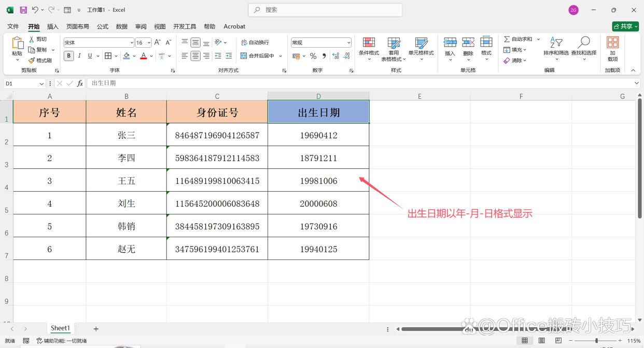The height and width of the screenshot is (348, 644).
Task: Expand the Name Box dropdown next to D1
Action: (41, 83)
